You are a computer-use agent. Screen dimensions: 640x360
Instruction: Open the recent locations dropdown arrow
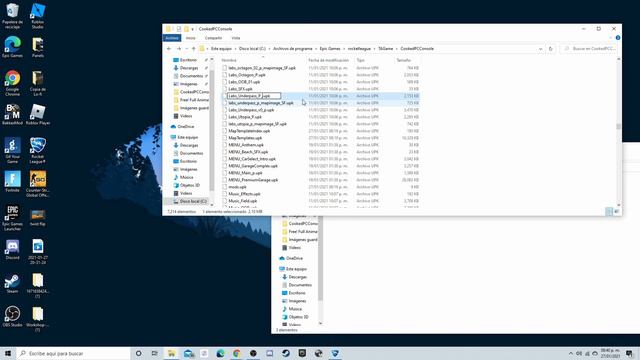187,49
